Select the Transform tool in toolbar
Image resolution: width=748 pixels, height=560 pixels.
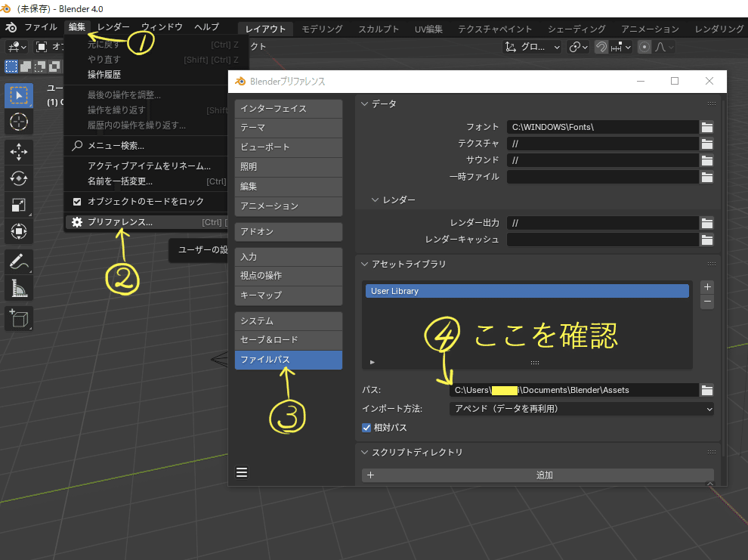click(x=19, y=231)
